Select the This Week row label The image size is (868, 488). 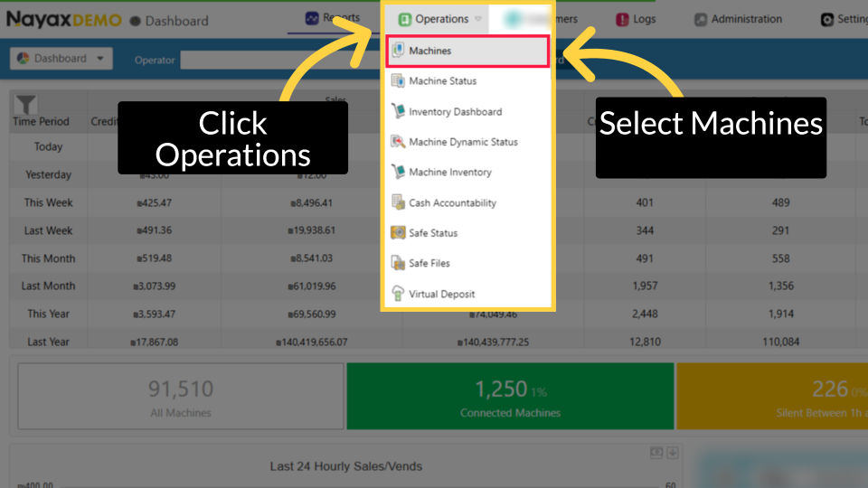(x=48, y=202)
